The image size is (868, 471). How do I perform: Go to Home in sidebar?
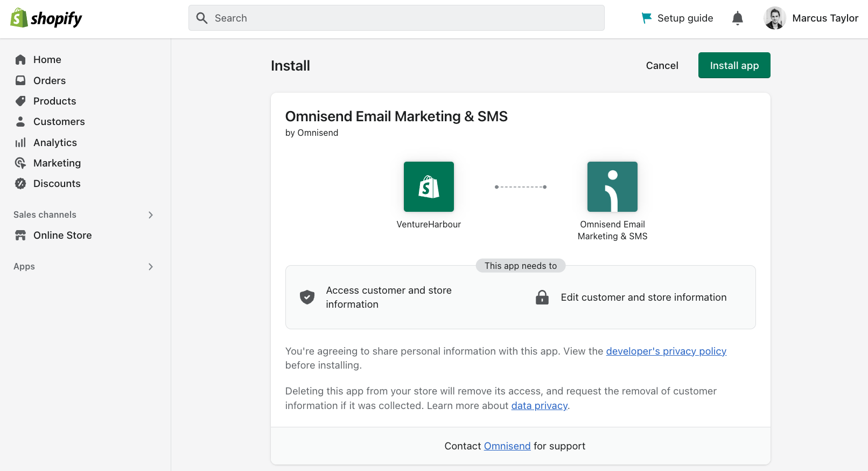click(47, 60)
